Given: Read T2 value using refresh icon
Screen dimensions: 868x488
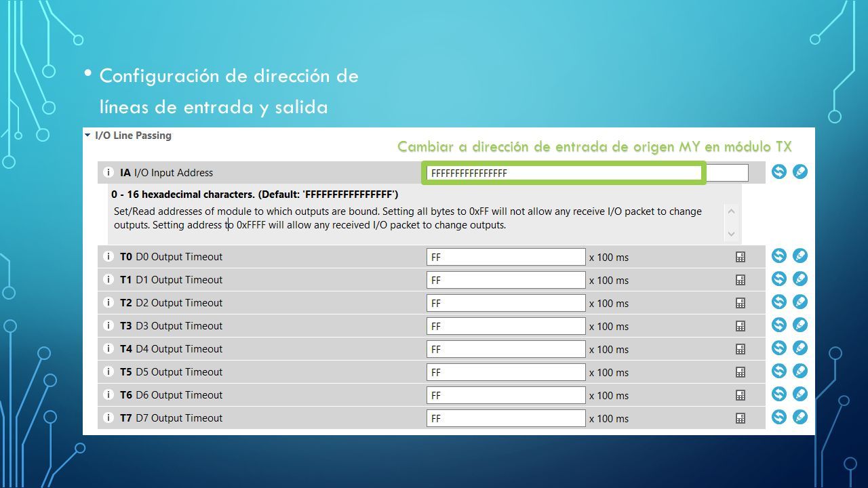Looking at the screenshot, I should point(779,302).
